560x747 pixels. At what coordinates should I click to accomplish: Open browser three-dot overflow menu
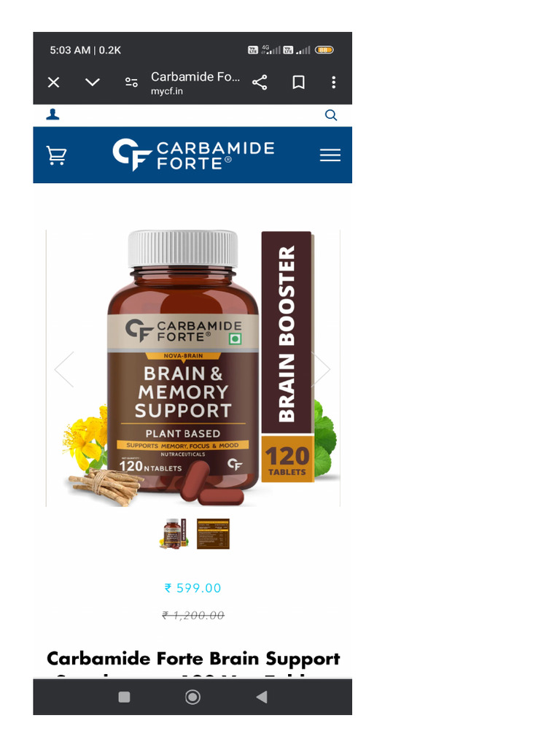click(x=334, y=82)
